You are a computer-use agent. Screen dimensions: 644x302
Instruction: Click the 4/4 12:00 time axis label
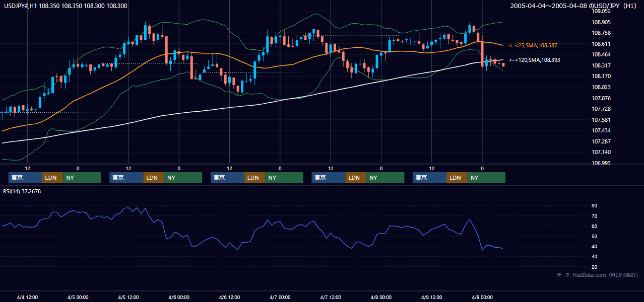(x=27, y=297)
